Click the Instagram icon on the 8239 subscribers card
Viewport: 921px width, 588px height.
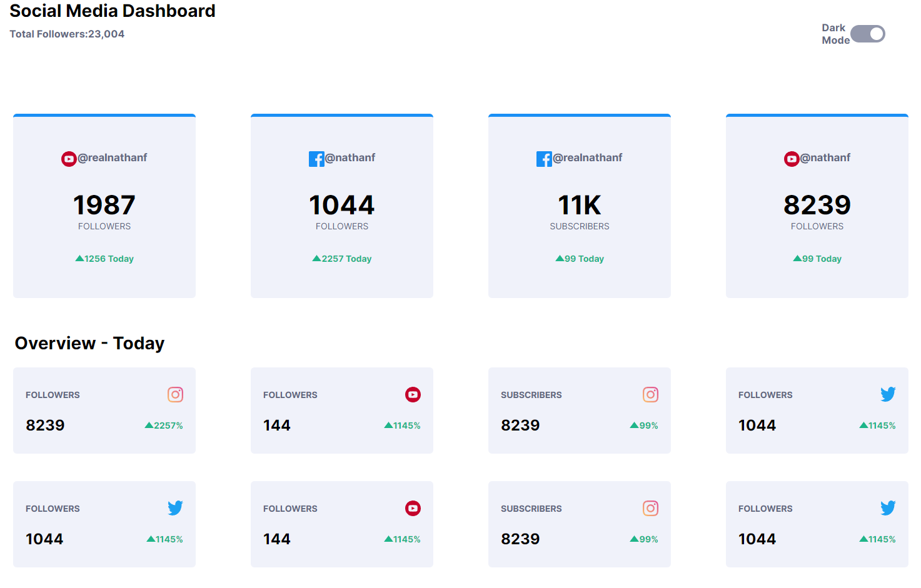coord(650,394)
